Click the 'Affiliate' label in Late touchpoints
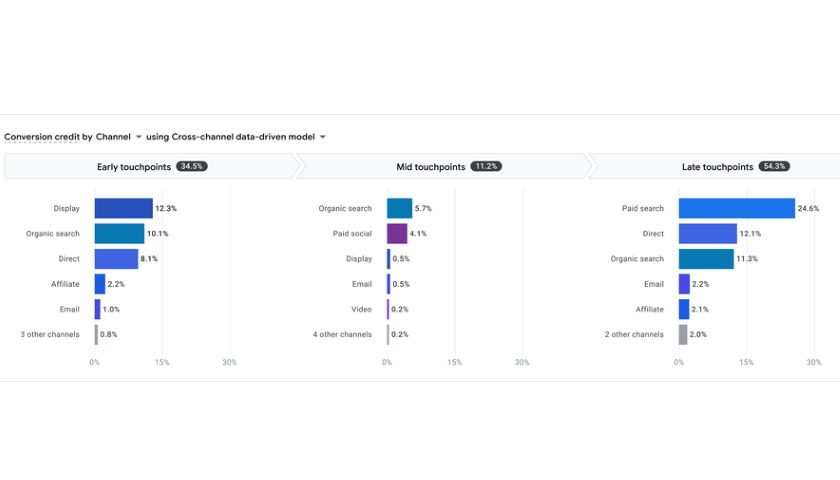 pos(649,309)
